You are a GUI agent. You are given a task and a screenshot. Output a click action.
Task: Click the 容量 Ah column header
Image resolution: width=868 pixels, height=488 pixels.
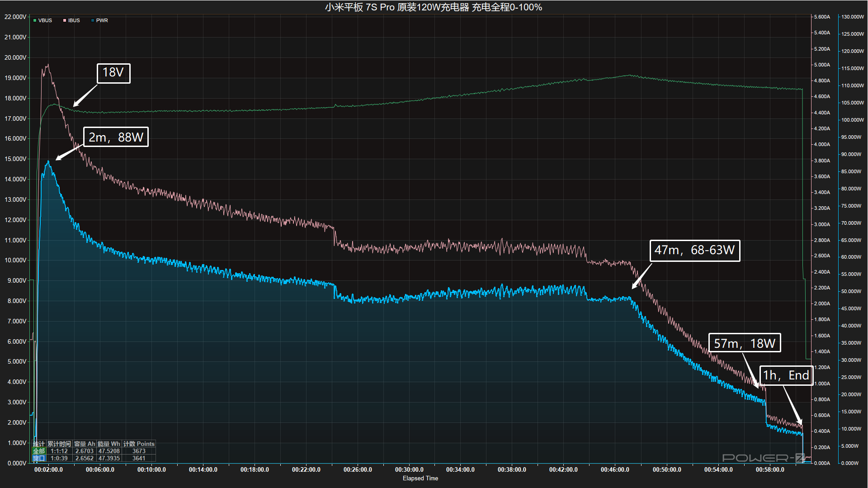[x=85, y=444]
